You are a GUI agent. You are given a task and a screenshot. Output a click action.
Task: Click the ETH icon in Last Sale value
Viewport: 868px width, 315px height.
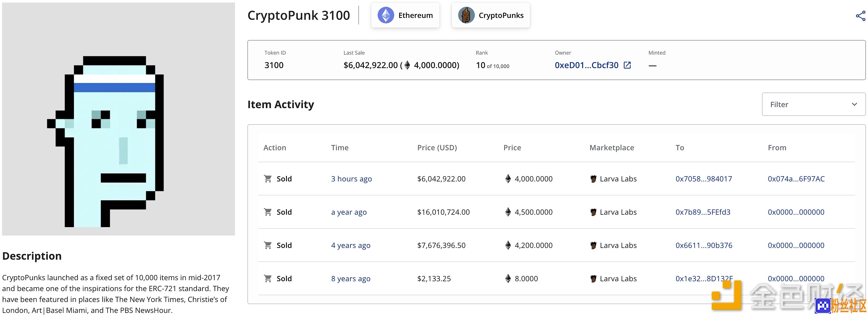point(407,65)
